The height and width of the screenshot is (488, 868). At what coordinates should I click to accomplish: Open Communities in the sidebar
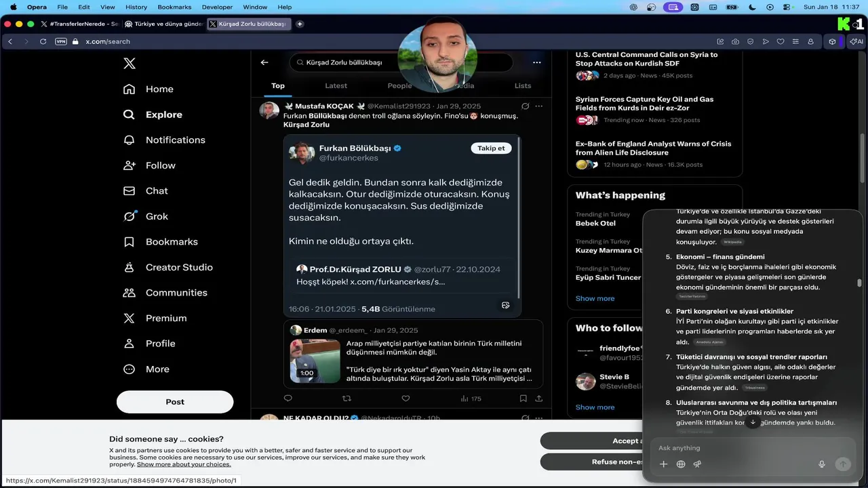(x=165, y=293)
